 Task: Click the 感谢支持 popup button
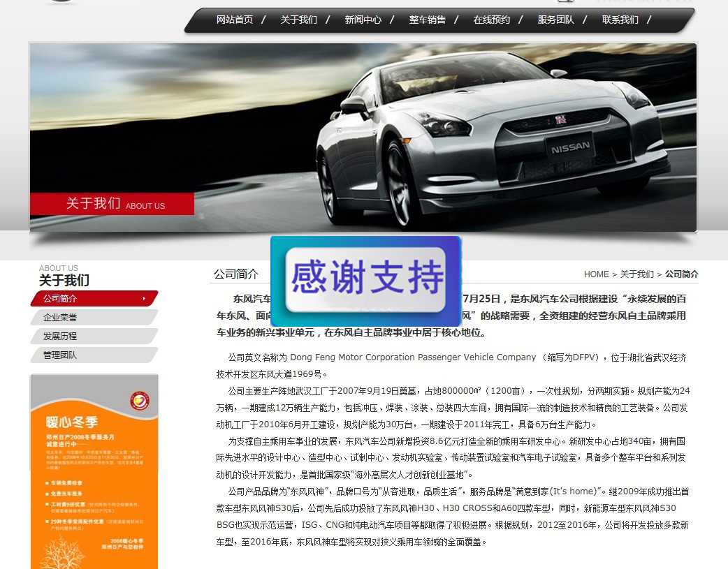click(x=366, y=279)
